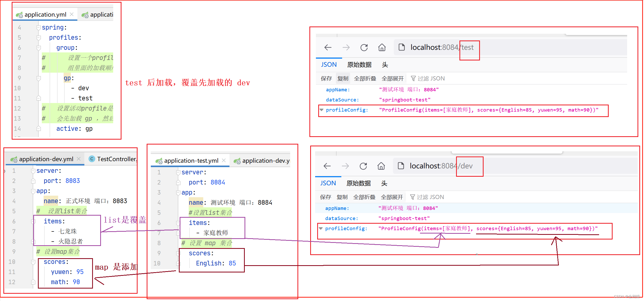Click page info icon beside localhost:8084/test
The image size is (644, 301).
pos(402,47)
